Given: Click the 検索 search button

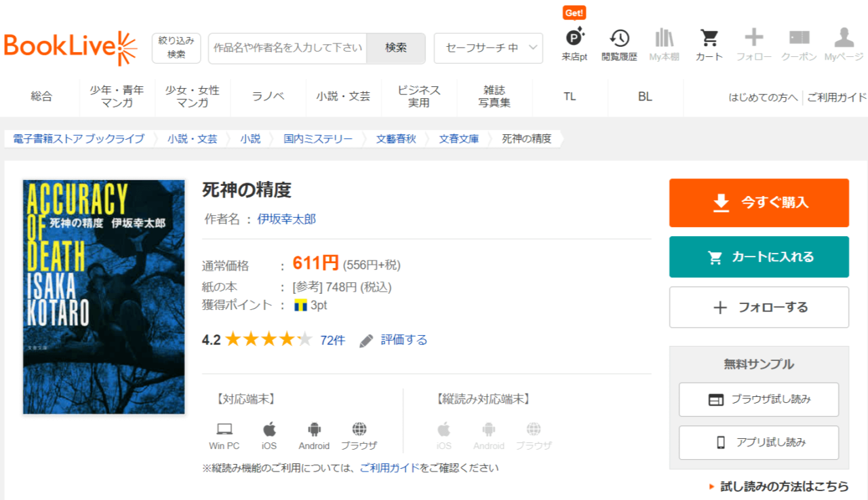Looking at the screenshot, I should pos(396,48).
